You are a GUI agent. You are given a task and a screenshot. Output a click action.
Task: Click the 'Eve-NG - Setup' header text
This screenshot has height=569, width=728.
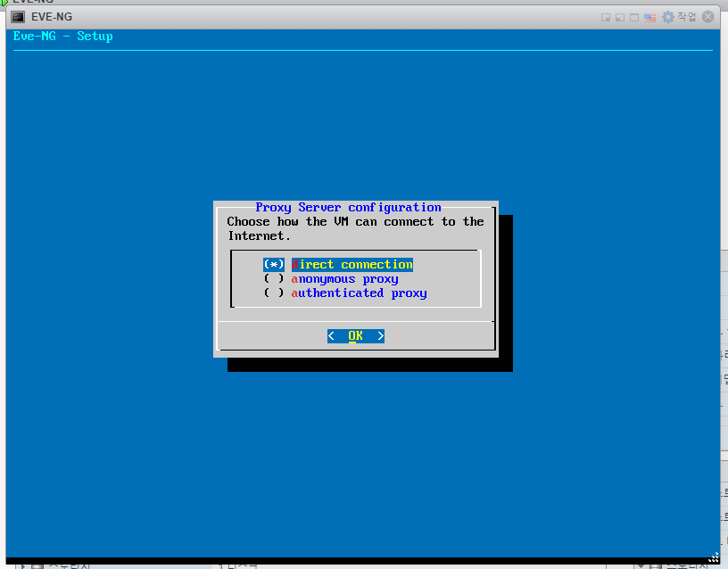click(62, 37)
